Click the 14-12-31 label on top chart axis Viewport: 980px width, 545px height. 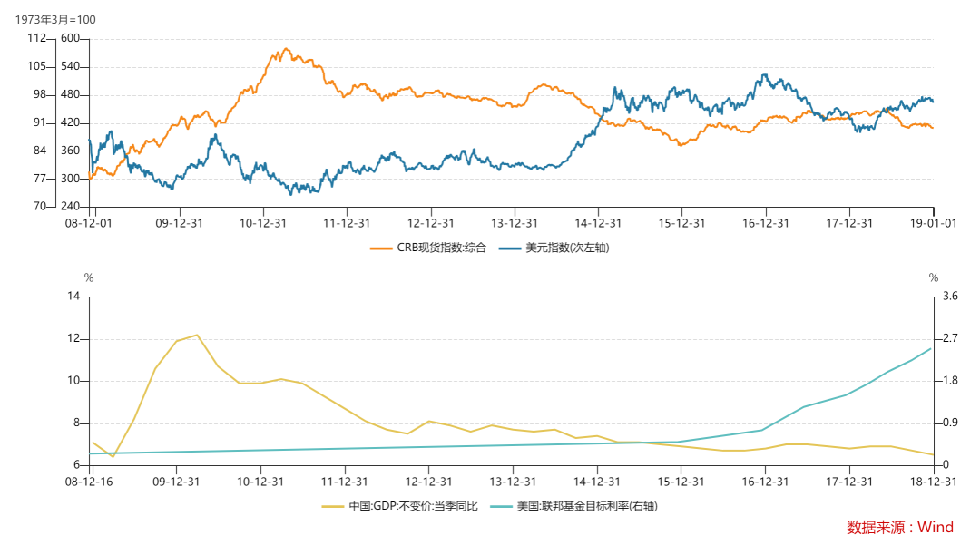(x=598, y=222)
